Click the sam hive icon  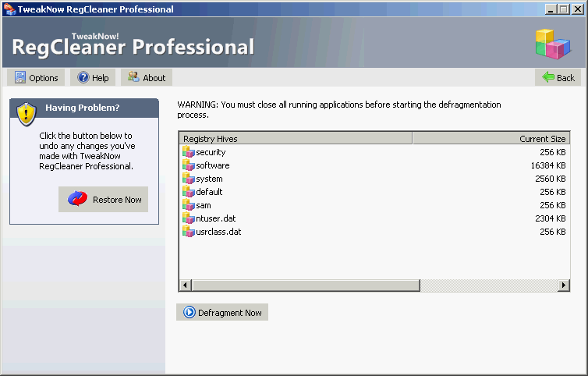pyautogui.click(x=188, y=205)
